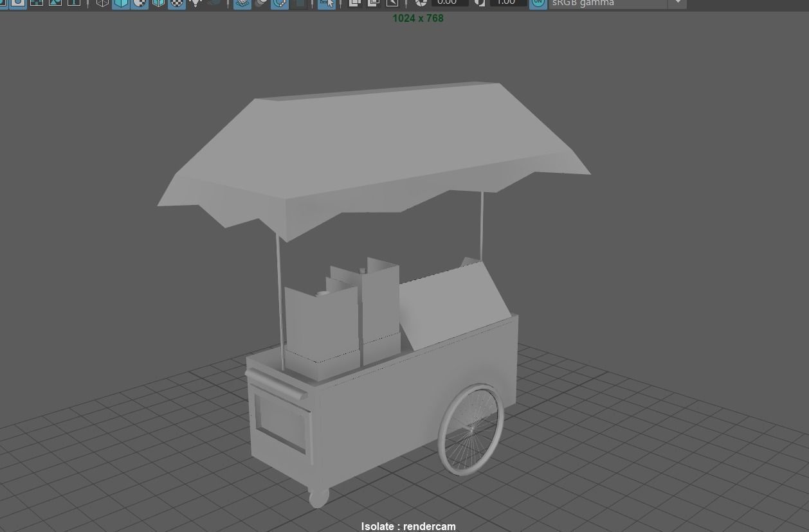
Task: Select the spoked cart wheel in viewport
Action: point(471,429)
